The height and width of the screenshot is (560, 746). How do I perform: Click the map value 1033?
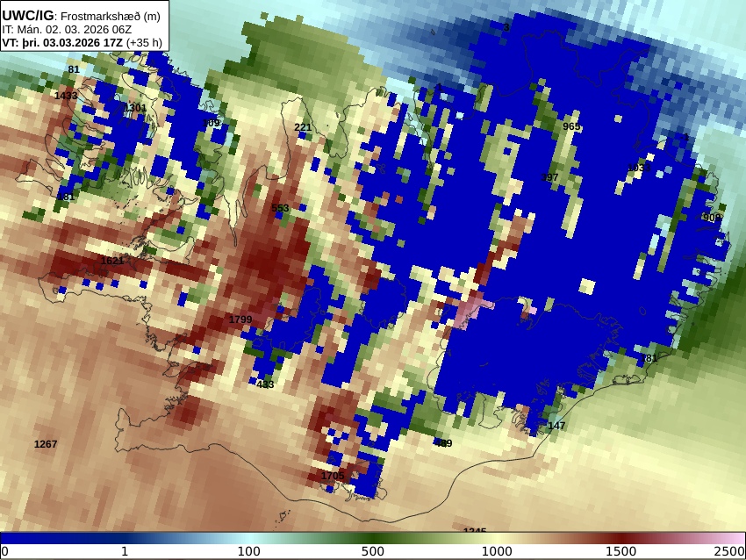pyautogui.click(x=639, y=168)
